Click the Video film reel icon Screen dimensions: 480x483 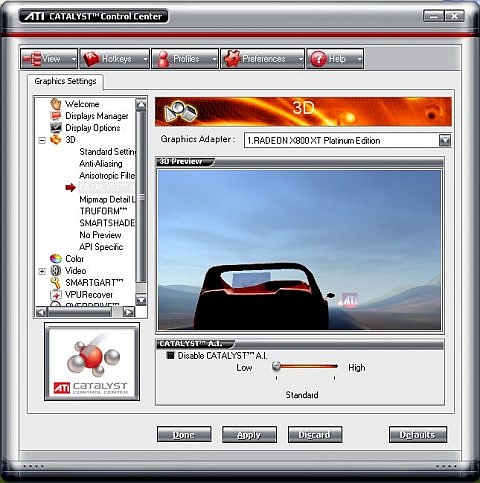[x=56, y=271]
